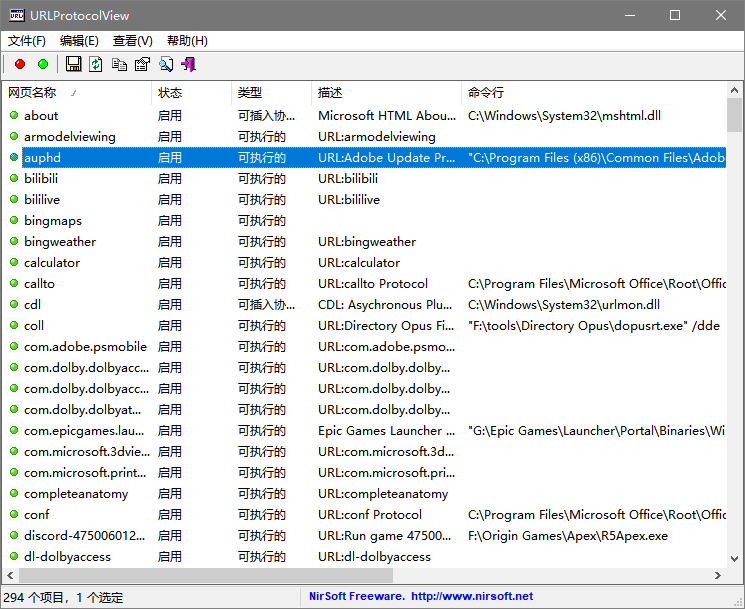The width and height of the screenshot is (745, 609).
Task: Click the copy selected items icon
Action: (119, 65)
